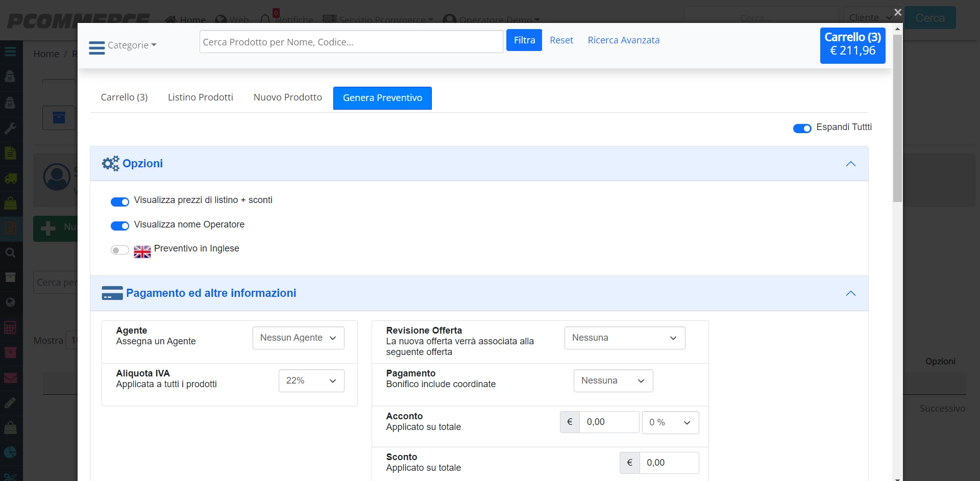The image size is (980, 481).
Task: Click the red archive box sidebar icon
Action: coord(10,352)
